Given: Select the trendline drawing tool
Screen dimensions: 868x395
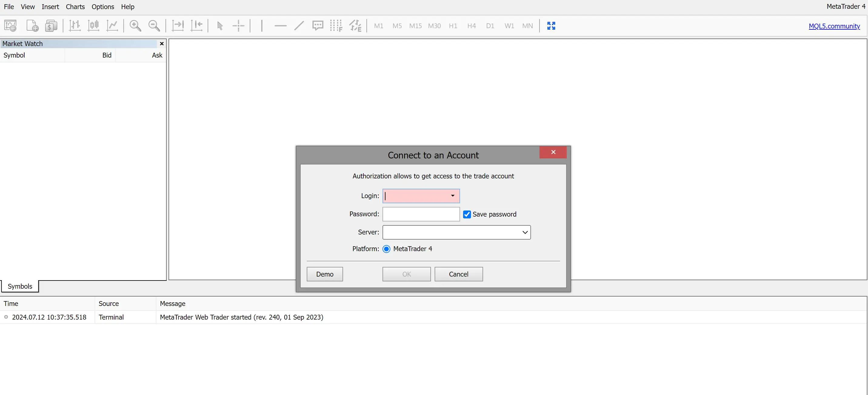Looking at the screenshot, I should point(299,26).
